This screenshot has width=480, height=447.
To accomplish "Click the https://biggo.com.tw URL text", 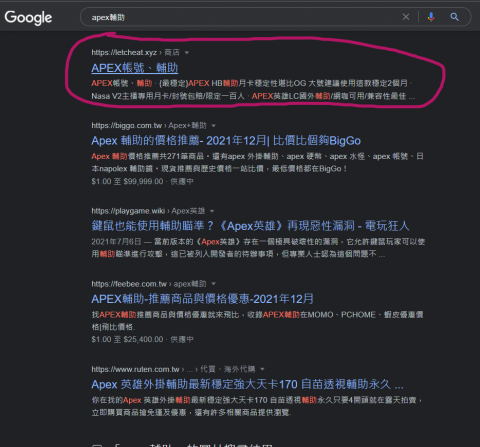I will [x=127, y=126].
